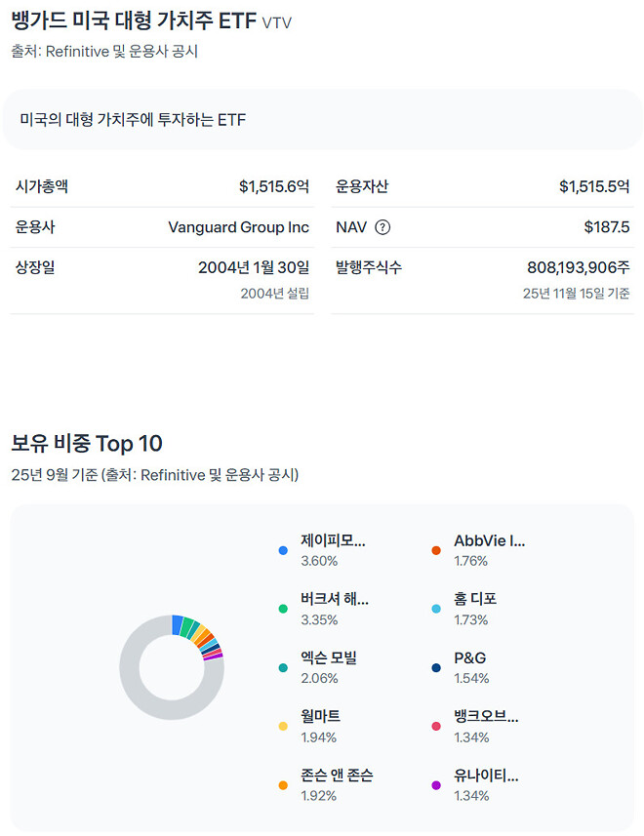This screenshot has width=644, height=836.
Task: Select the 버크셔 해 holding at 3.35%
Action: click(x=335, y=600)
